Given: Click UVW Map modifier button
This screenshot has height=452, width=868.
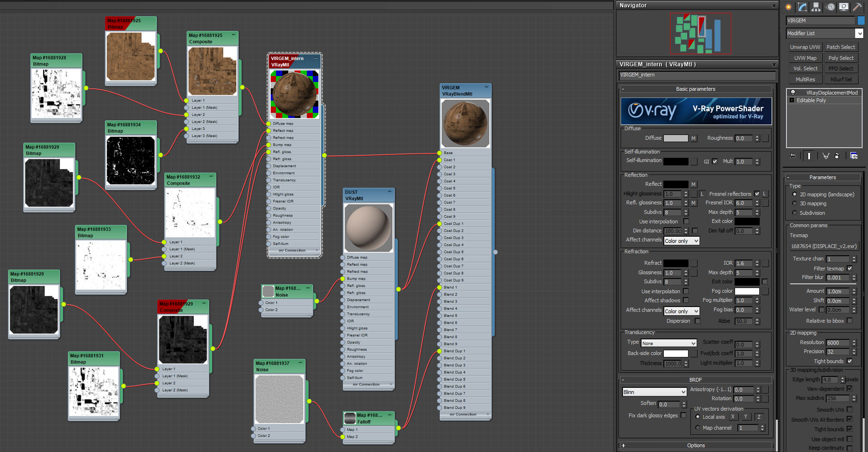Looking at the screenshot, I should tap(805, 58).
